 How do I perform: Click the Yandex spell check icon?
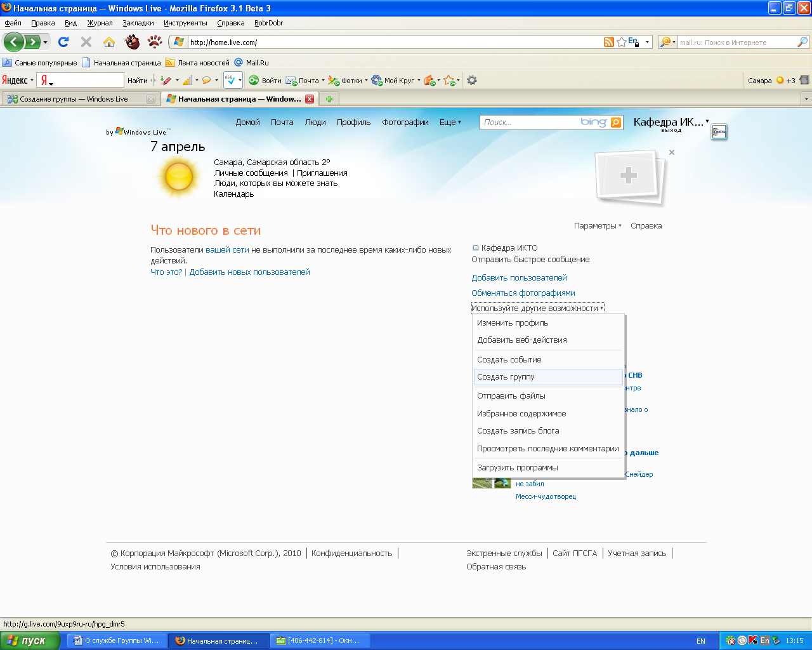coord(231,80)
